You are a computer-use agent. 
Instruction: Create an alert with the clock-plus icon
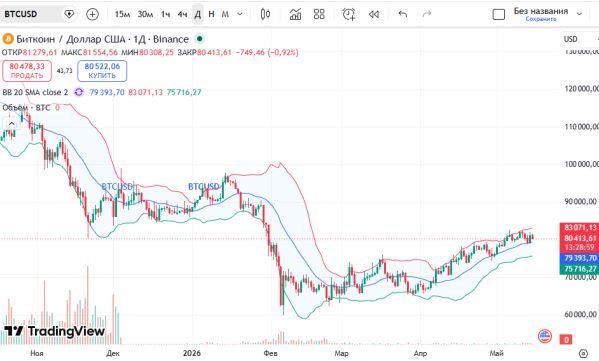[x=349, y=14]
